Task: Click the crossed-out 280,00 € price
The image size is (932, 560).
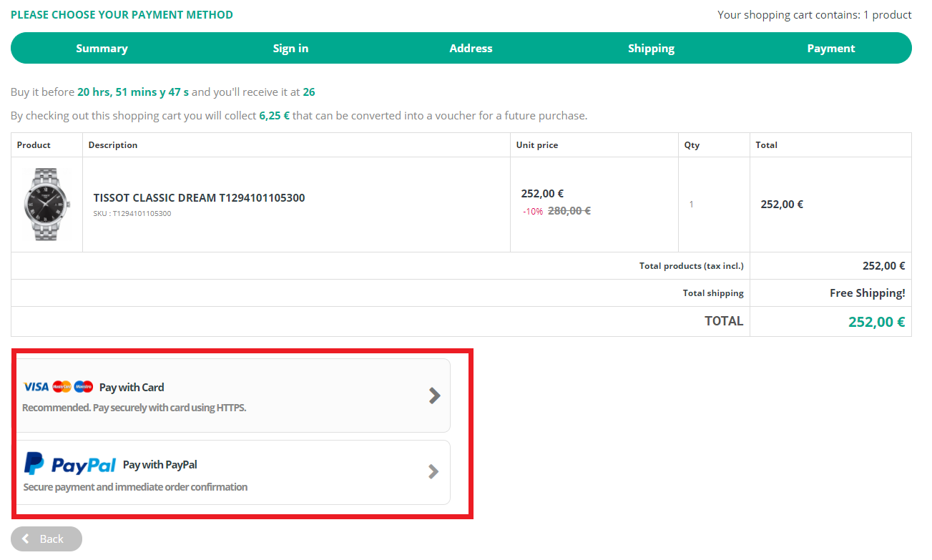Action: pyautogui.click(x=569, y=210)
